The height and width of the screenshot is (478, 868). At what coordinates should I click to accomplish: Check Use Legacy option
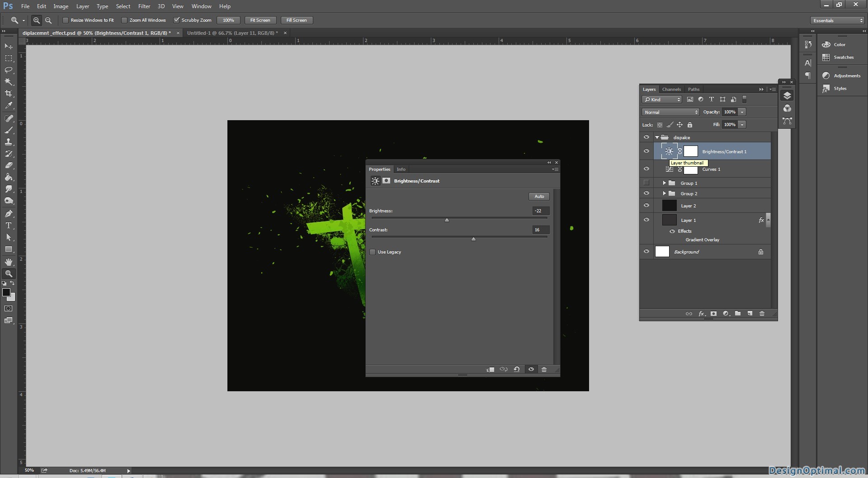pyautogui.click(x=373, y=252)
